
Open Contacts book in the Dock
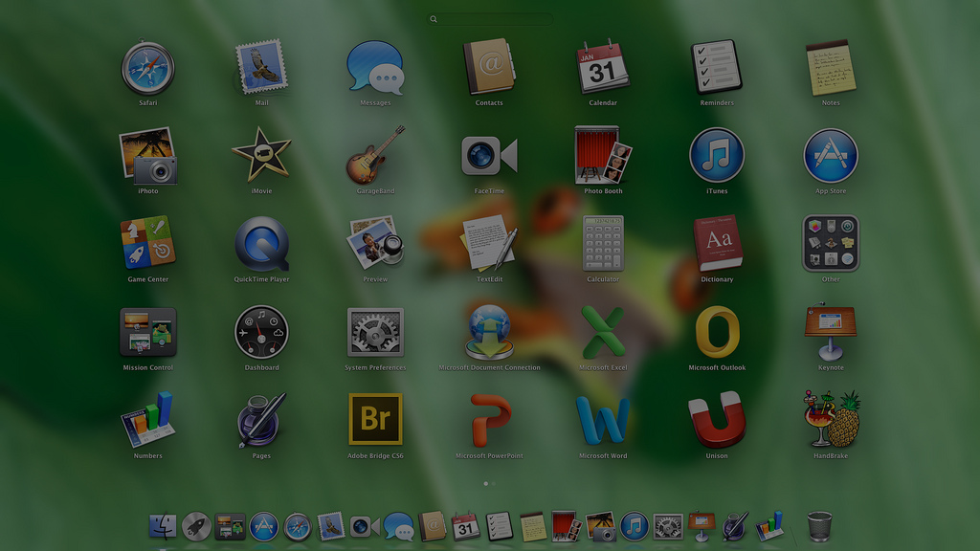[433, 527]
